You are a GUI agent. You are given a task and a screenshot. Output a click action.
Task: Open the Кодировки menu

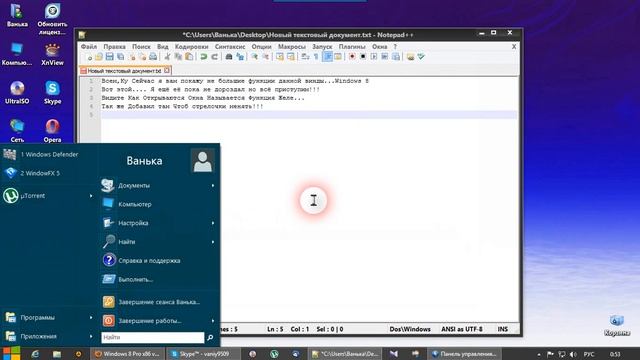pos(191,47)
